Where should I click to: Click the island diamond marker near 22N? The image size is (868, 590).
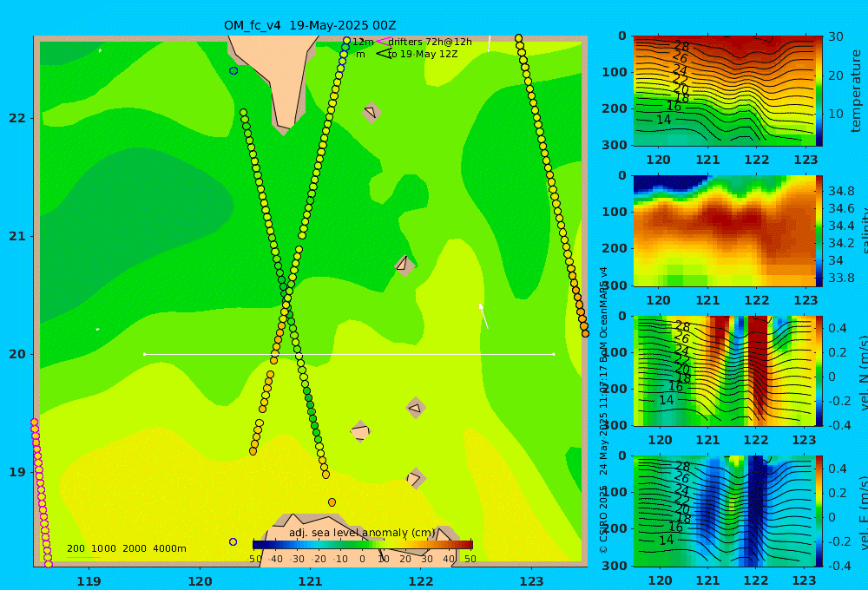pos(372,113)
